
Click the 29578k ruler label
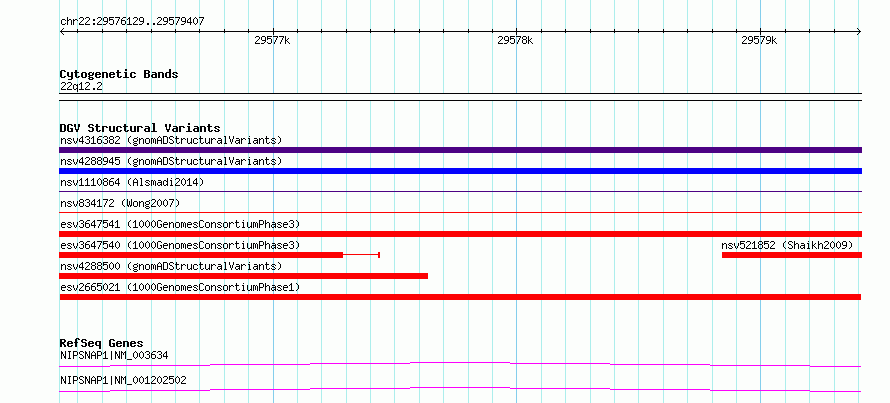click(x=515, y=40)
